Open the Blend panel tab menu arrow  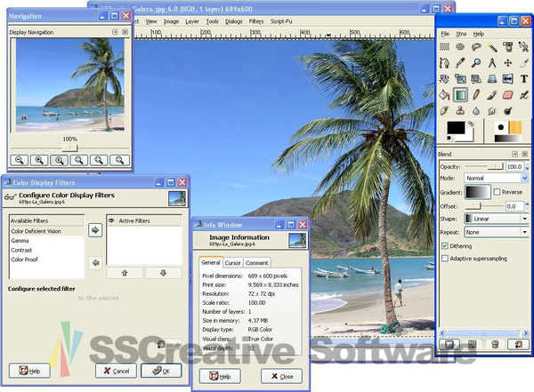tap(514, 154)
